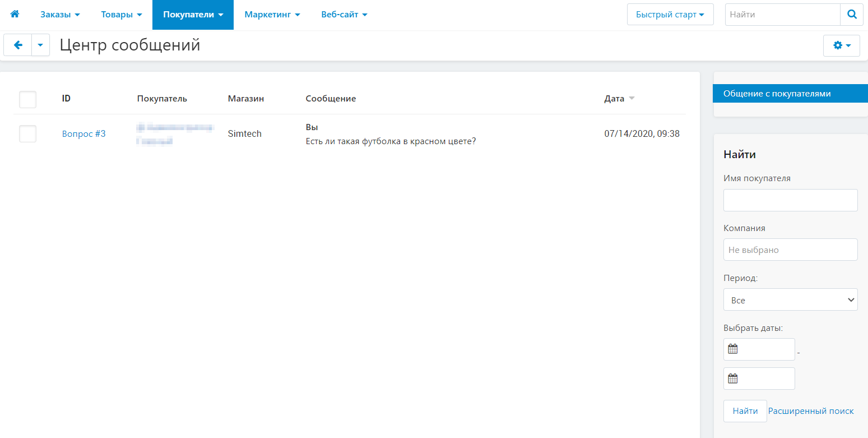Open the end date calendar picker
The image size is (868, 438).
(733, 379)
